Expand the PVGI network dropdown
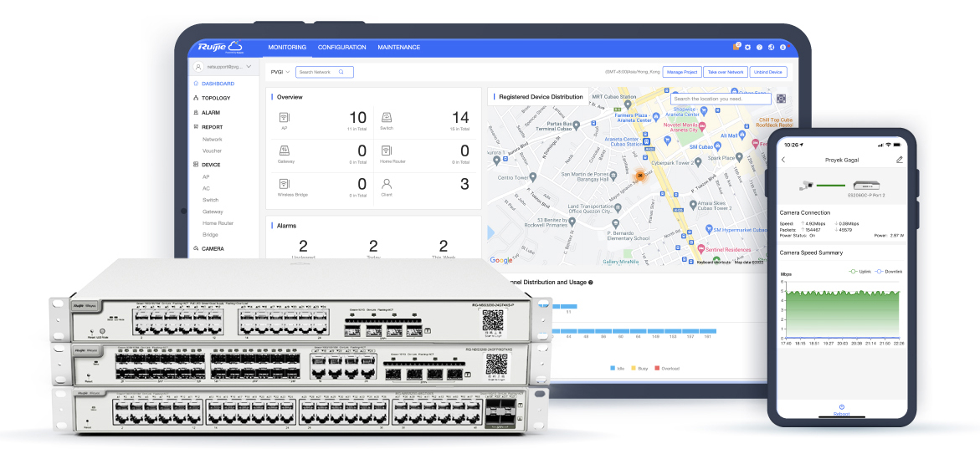The width and height of the screenshot is (980, 454). click(x=279, y=73)
